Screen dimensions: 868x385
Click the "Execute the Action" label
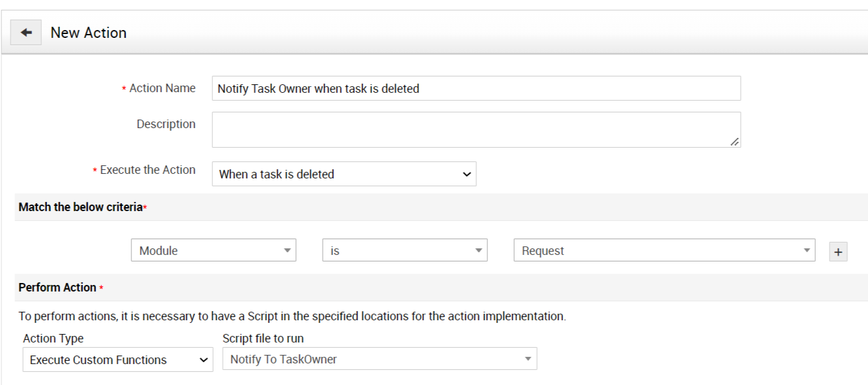(x=148, y=170)
